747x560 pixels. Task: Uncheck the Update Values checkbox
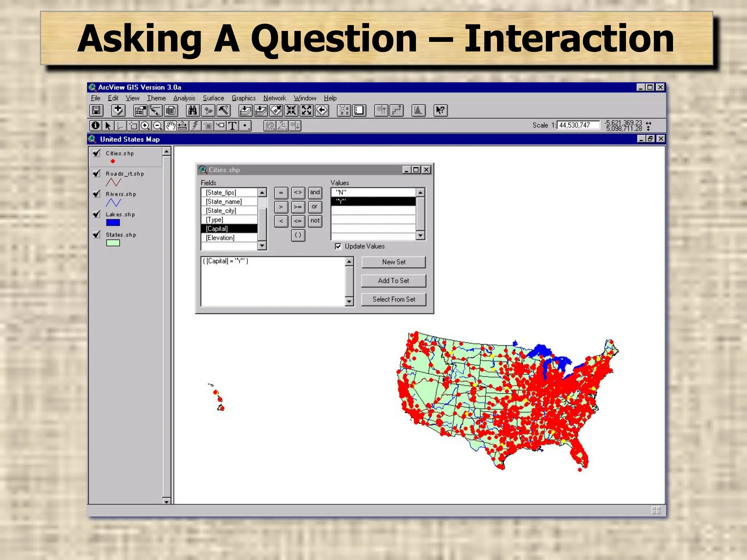338,246
